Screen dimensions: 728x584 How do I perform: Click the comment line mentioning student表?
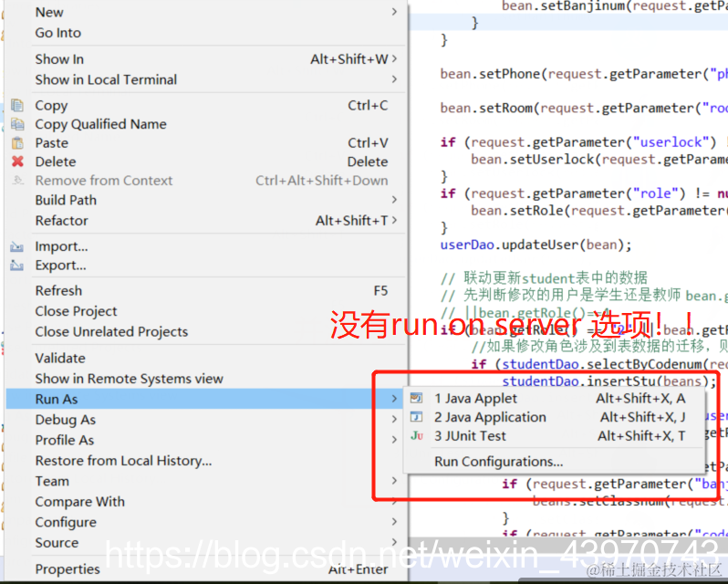click(x=544, y=278)
